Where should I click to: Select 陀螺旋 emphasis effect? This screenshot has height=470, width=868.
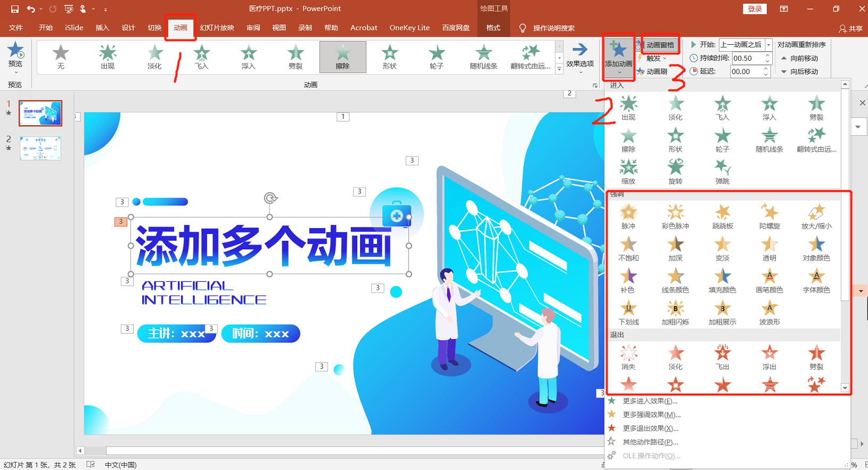(769, 217)
